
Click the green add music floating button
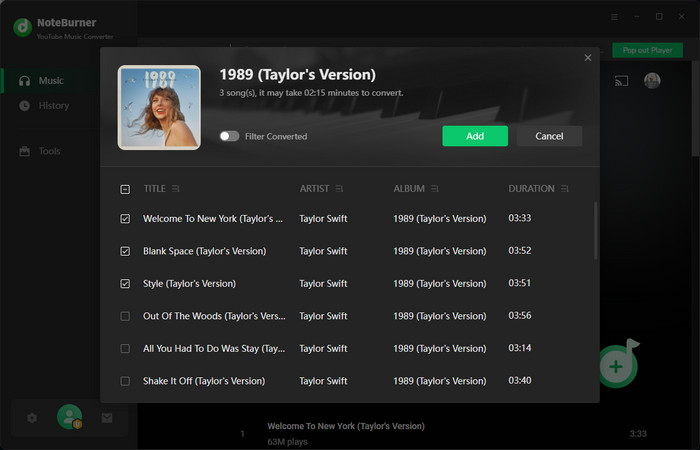(617, 366)
